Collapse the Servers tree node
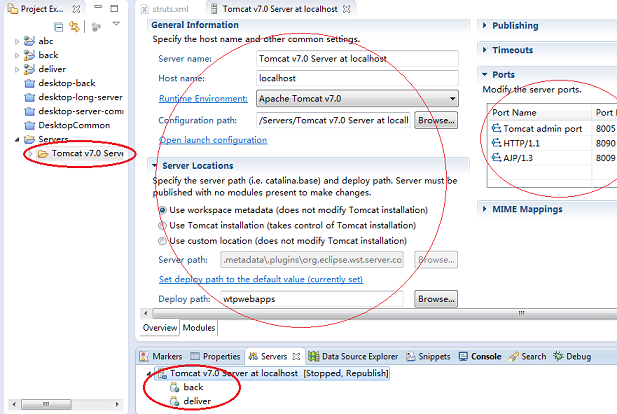The image size is (617, 414). pyautogui.click(x=17, y=140)
